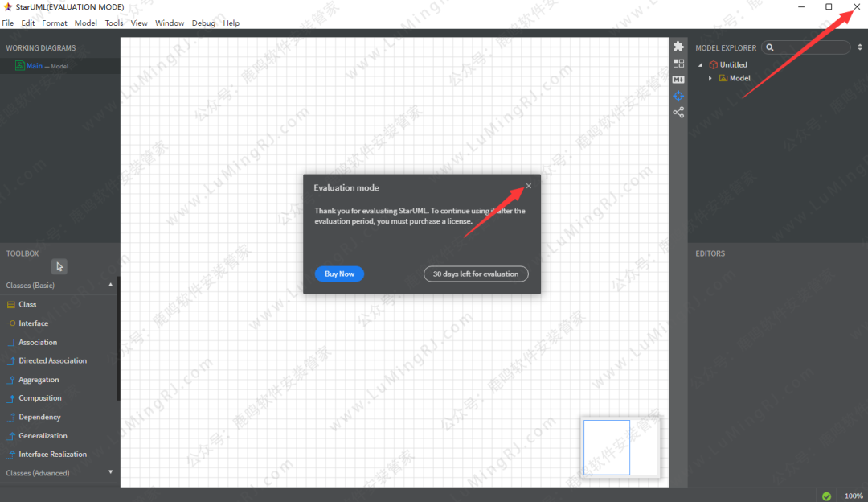Select the pointer selection tool in Toolbox
This screenshot has height=502, width=868.
59,267
